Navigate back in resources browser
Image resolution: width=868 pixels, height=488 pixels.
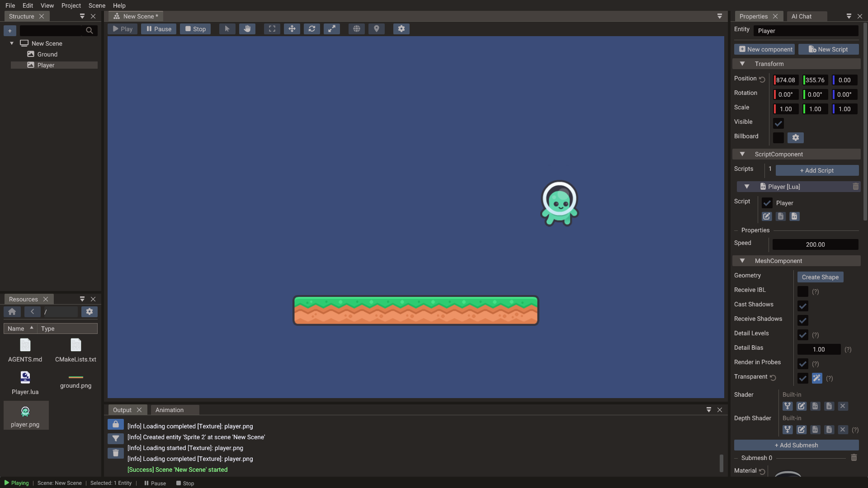click(x=32, y=312)
